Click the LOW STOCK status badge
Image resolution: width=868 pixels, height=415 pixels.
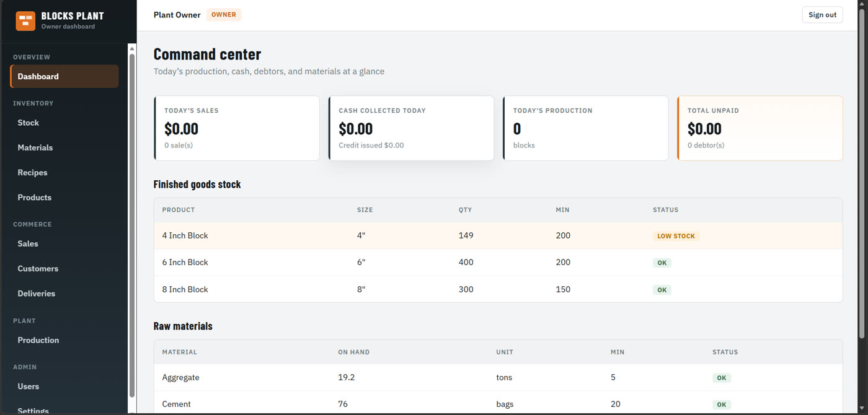coord(676,236)
